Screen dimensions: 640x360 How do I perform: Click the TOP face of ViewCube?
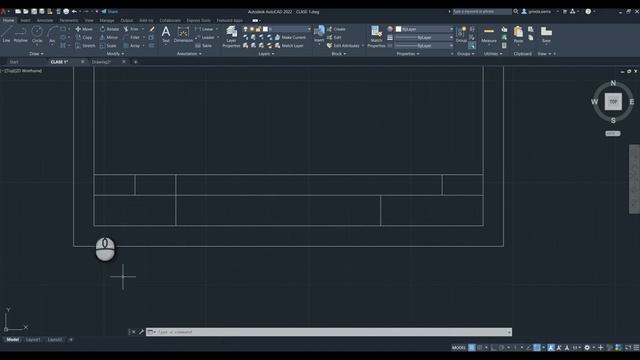coord(613,102)
